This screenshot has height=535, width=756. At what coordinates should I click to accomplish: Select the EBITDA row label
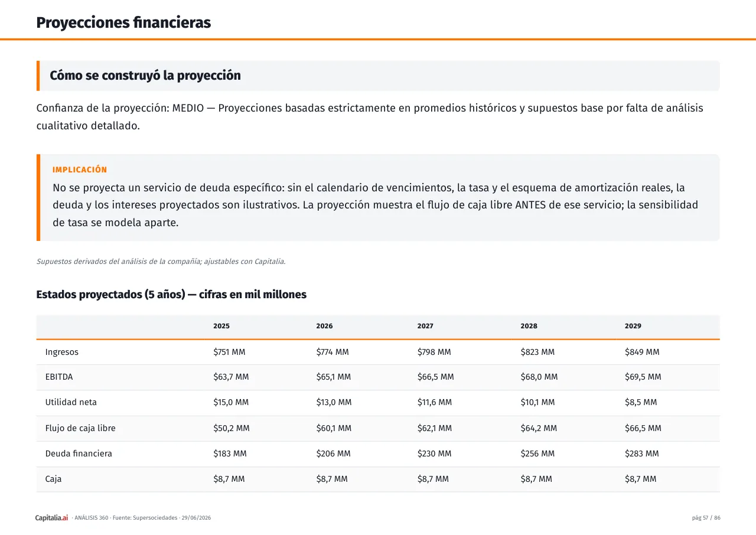[x=59, y=377]
